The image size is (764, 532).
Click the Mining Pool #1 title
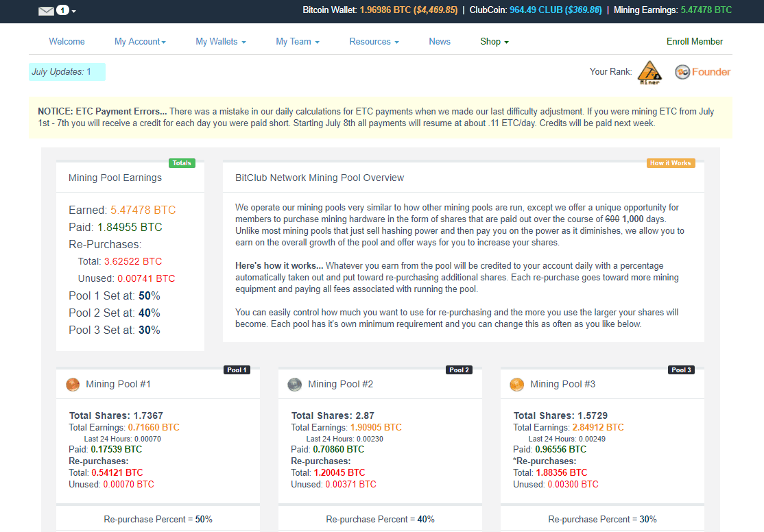(x=119, y=385)
